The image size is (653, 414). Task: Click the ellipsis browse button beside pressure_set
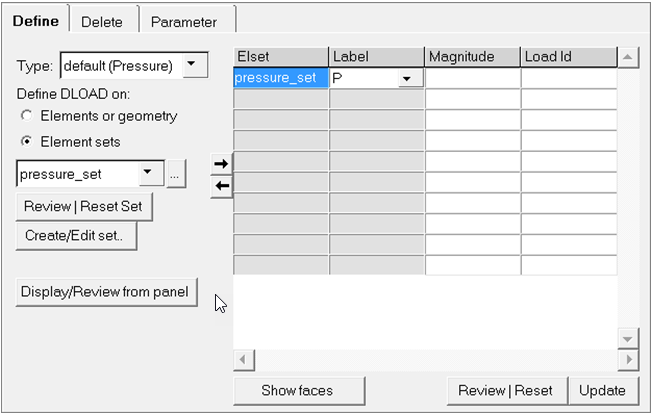point(176,175)
